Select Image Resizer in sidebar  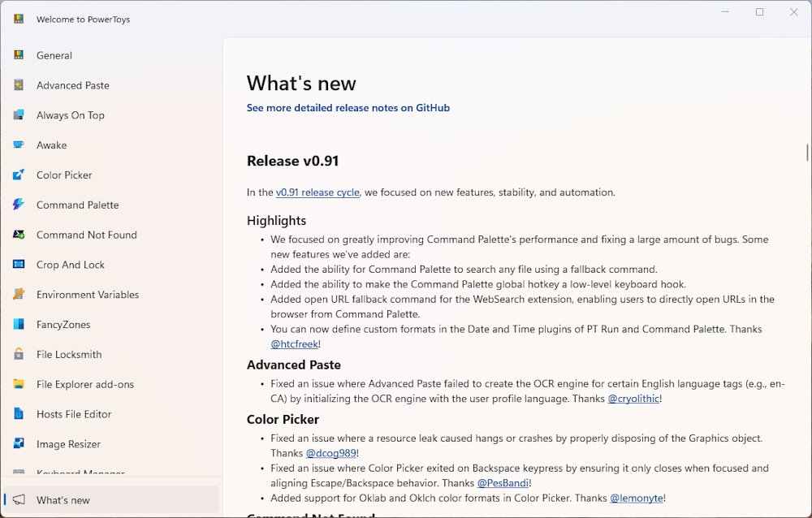point(111,444)
